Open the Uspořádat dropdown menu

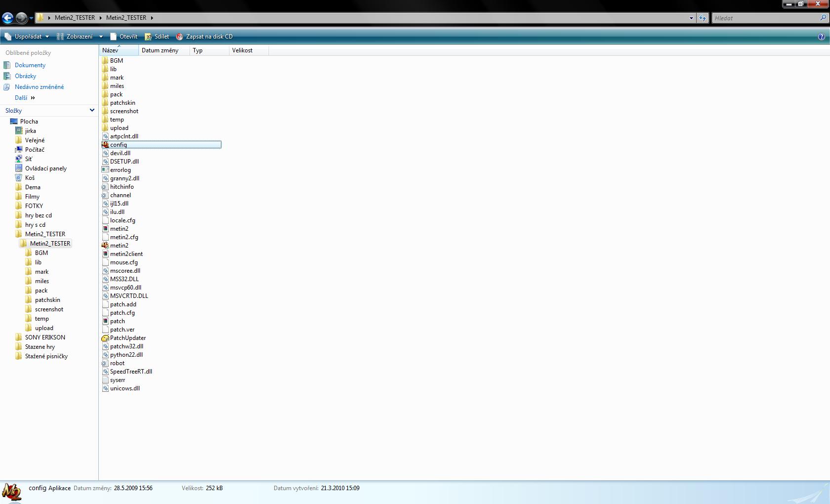[27, 37]
